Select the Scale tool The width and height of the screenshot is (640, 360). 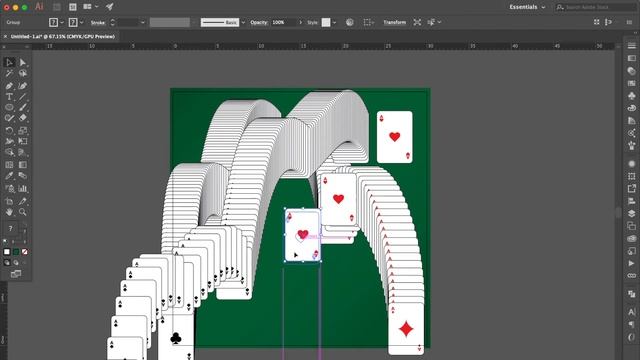pyautogui.click(x=22, y=131)
